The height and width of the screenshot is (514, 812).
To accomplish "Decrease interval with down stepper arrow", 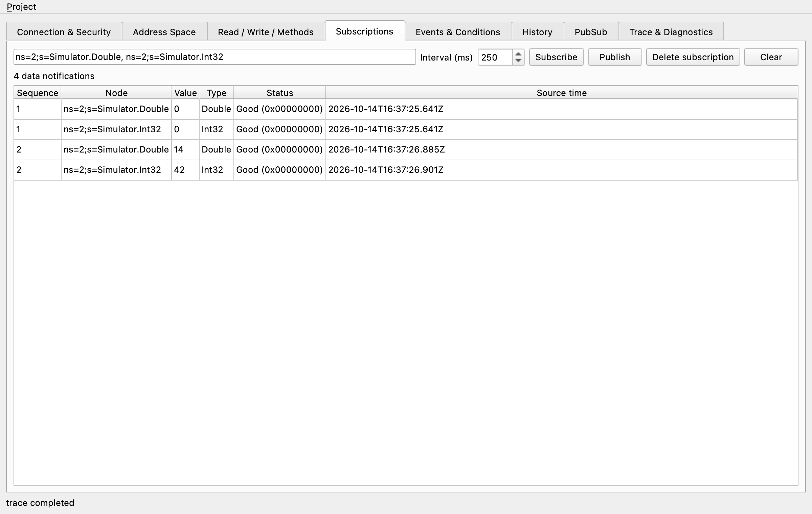I will [x=518, y=61].
